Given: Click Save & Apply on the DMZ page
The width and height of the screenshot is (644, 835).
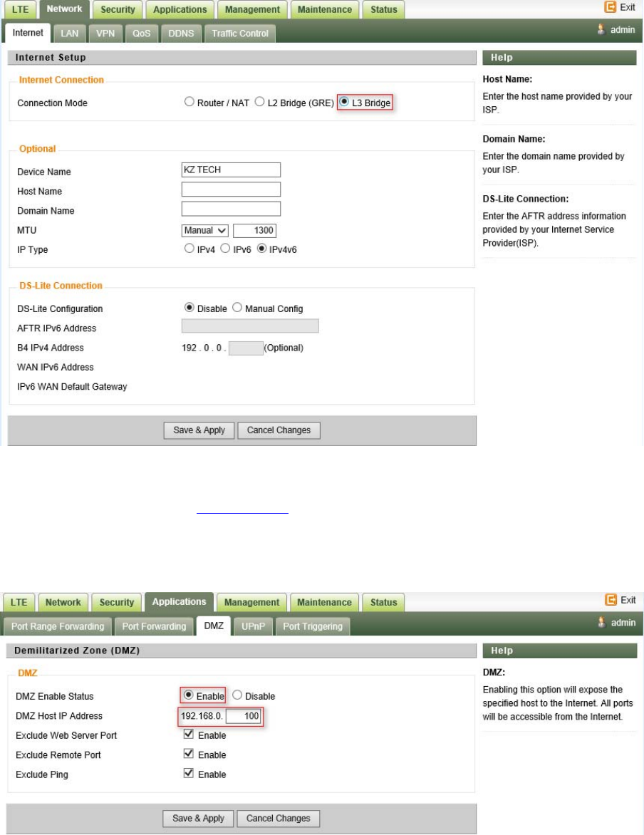Looking at the screenshot, I should [198, 819].
